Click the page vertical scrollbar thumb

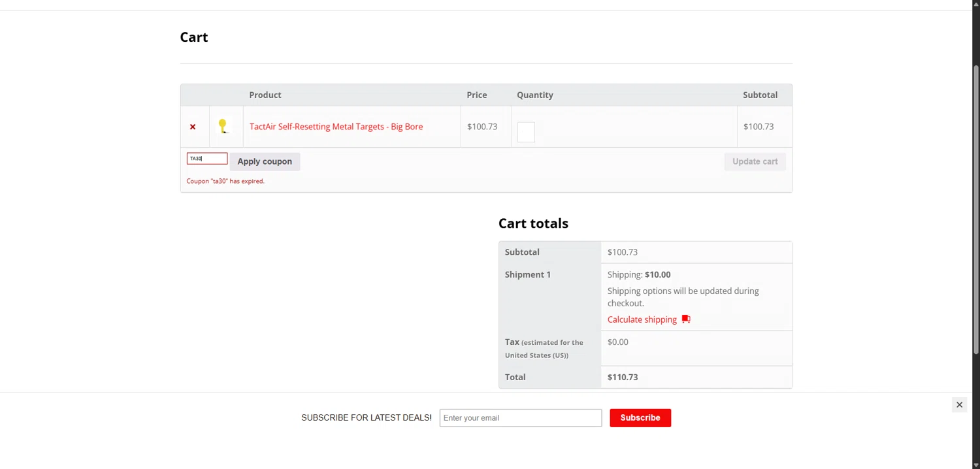976,209
